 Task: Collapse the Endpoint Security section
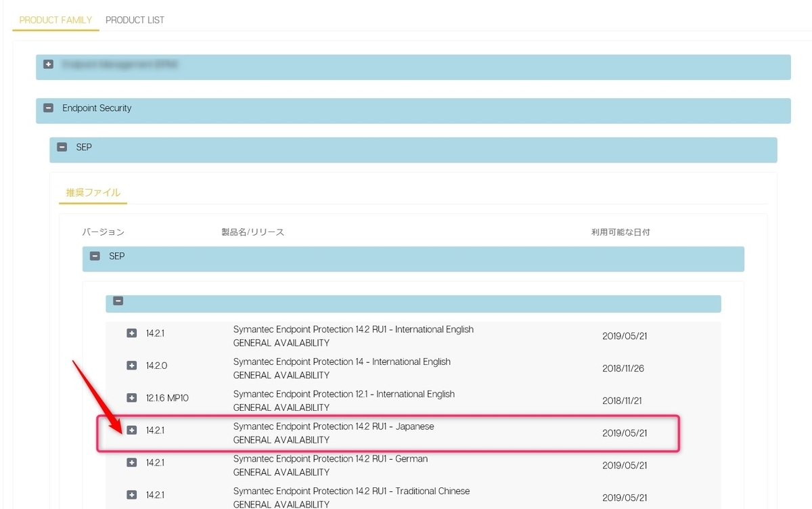pyautogui.click(x=48, y=108)
